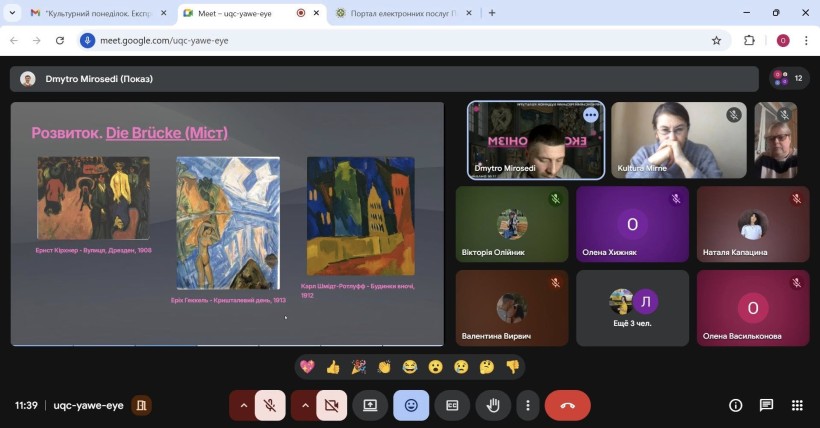This screenshot has width=820, height=428.
Task: Click the thumbs up reaction emoji
Action: pyautogui.click(x=333, y=367)
